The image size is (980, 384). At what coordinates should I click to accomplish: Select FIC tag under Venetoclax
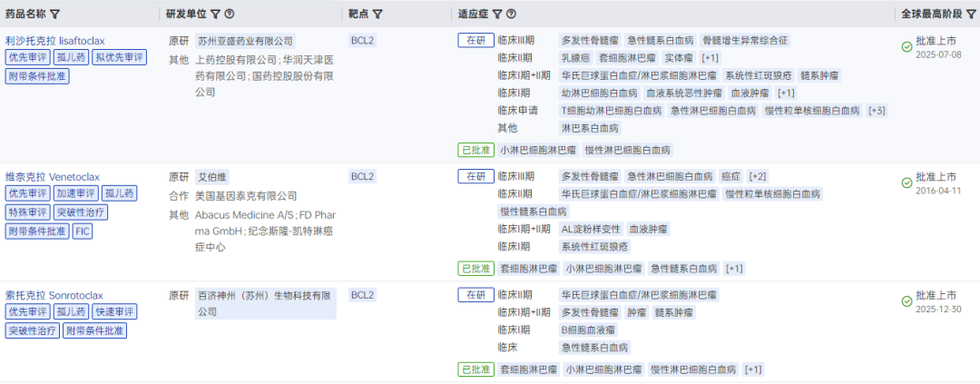pyautogui.click(x=83, y=231)
